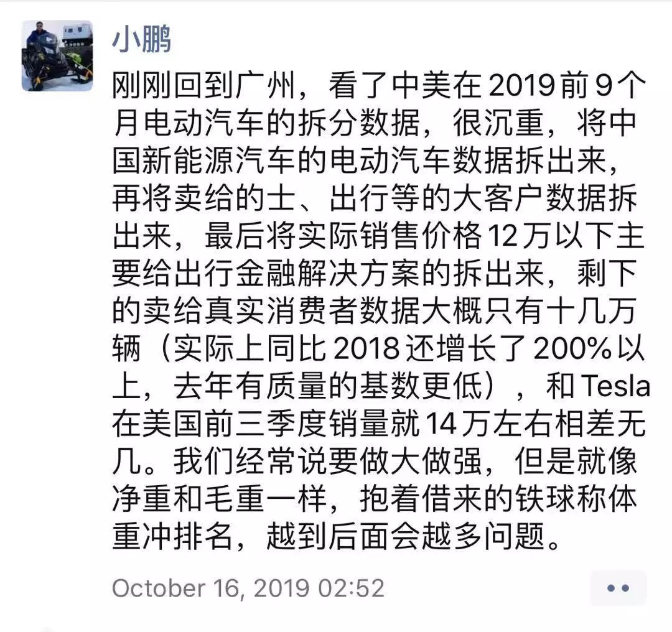
Task: Open the two-dot more options button
Action: tap(618, 588)
